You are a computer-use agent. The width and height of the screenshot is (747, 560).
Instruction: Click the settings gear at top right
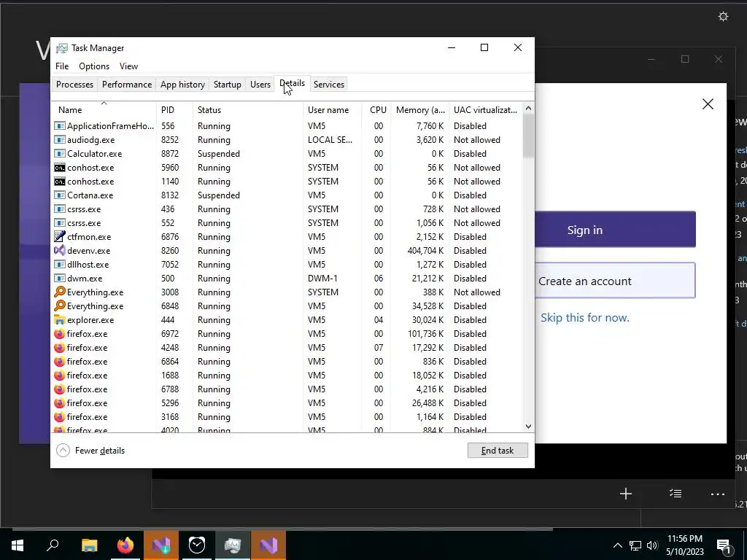[723, 17]
